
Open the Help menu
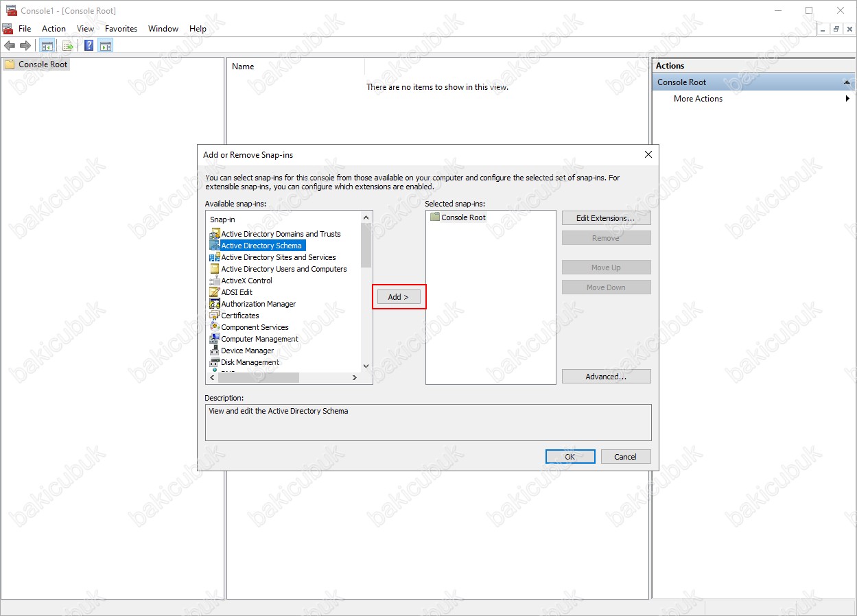(x=198, y=29)
